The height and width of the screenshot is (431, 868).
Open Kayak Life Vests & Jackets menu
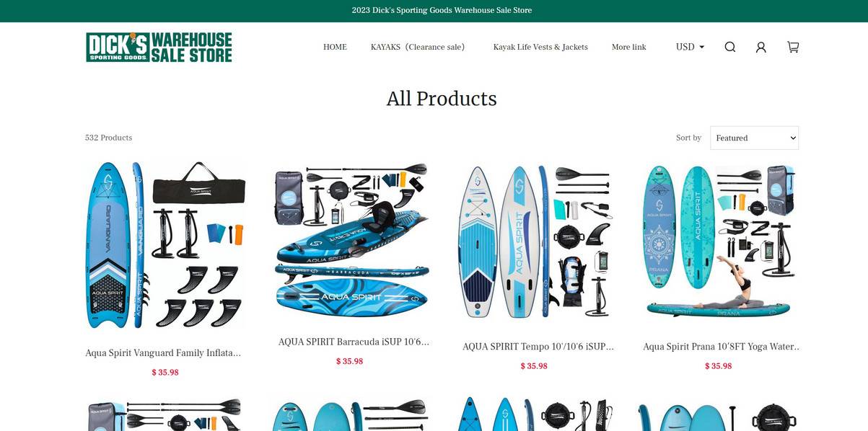point(540,47)
